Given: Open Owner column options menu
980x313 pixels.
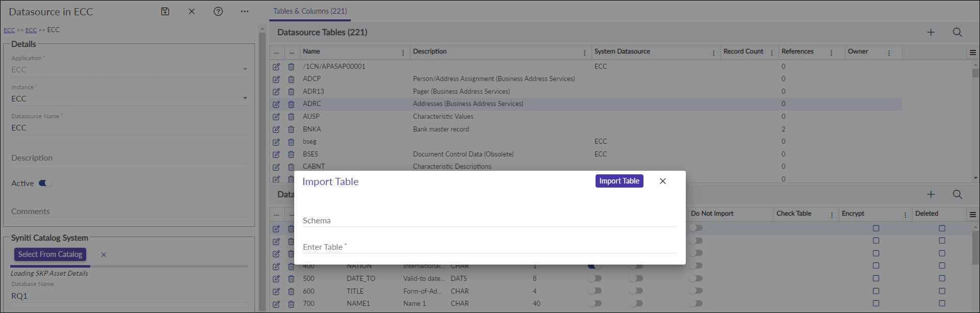Looking at the screenshot, I should tap(889, 53).
